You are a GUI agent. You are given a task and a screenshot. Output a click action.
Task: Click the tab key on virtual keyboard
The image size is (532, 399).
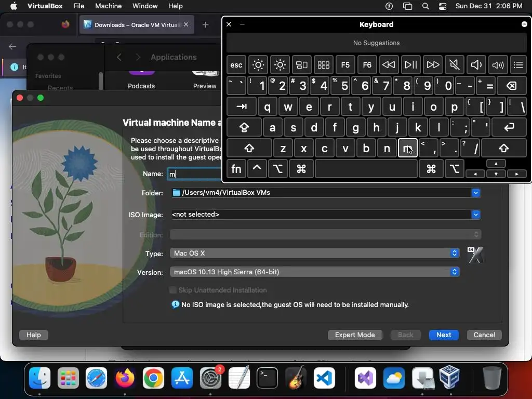click(242, 107)
